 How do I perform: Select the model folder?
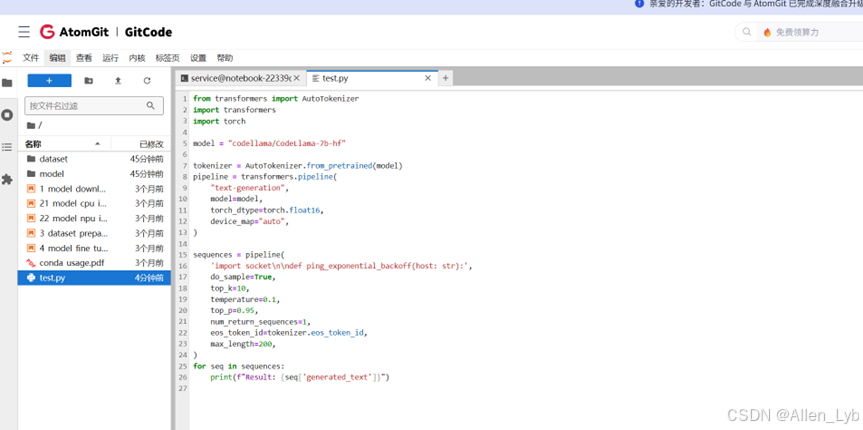coord(95,174)
